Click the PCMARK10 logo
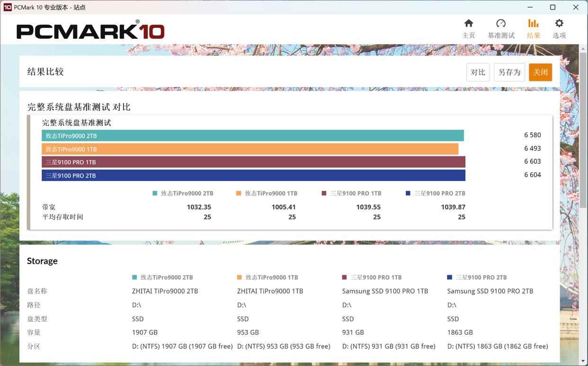The image size is (588, 366). click(90, 30)
